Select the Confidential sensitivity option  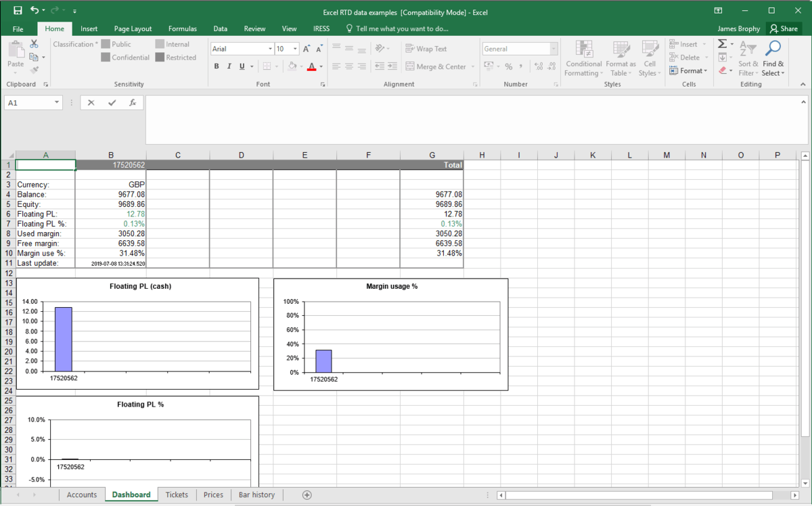(x=125, y=57)
